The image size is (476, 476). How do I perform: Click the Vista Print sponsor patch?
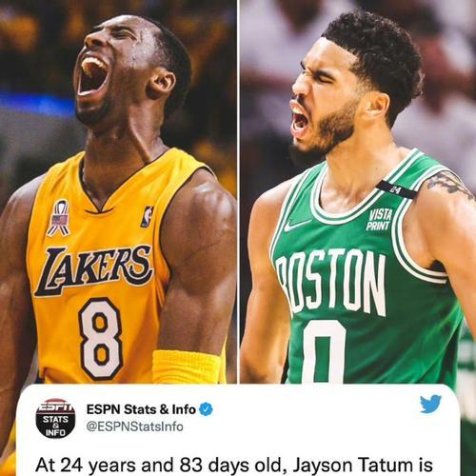[380, 220]
